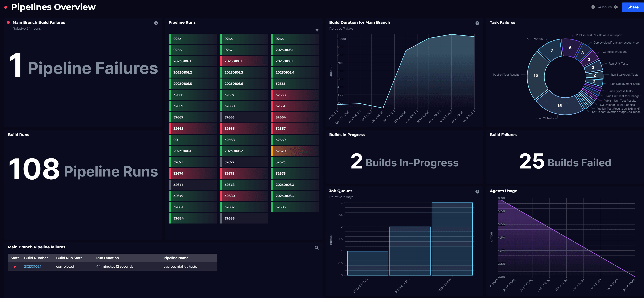644x298 pixels.
Task: Click the red status dot in failures table row
Action: click(x=15, y=266)
